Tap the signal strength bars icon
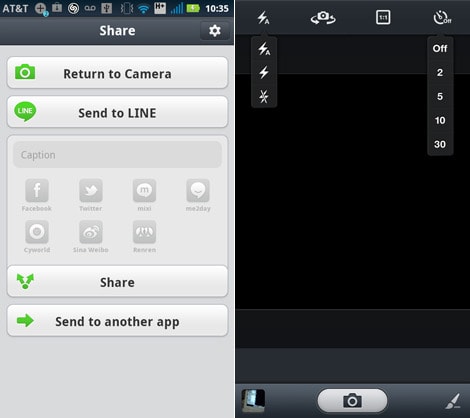The height and width of the screenshot is (418, 470). tap(177, 8)
